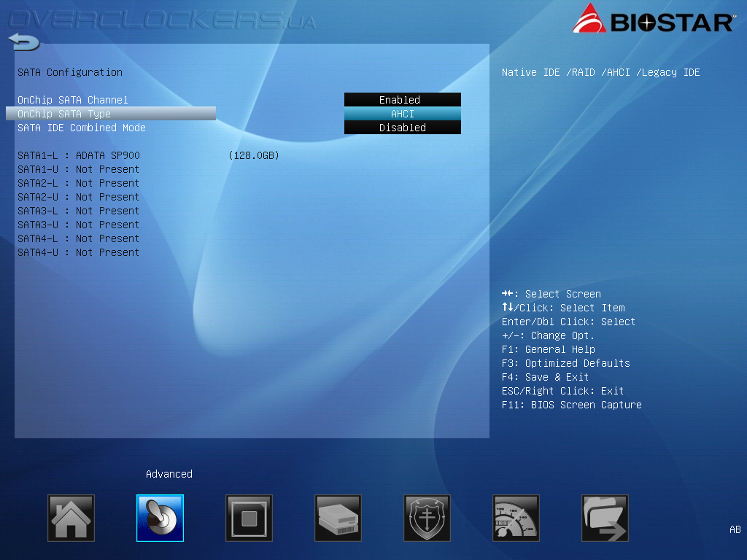747x560 pixels.
Task: Open the Boot drives menu icon
Action: click(x=338, y=518)
